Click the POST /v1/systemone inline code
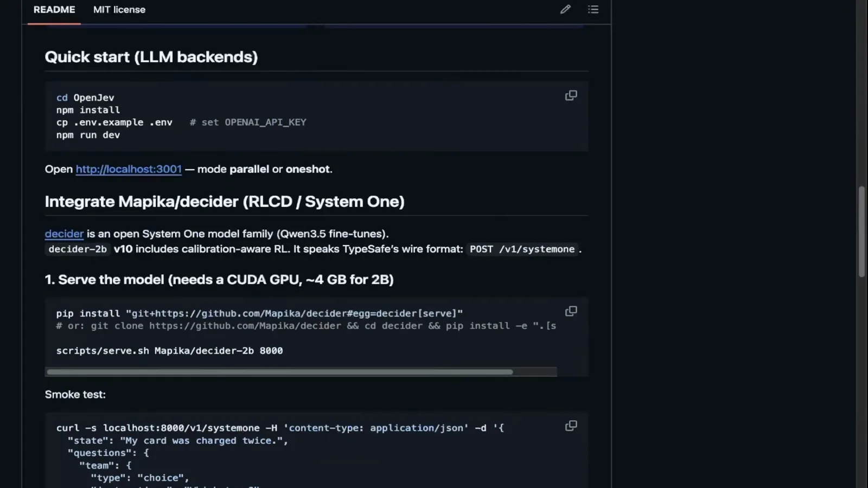This screenshot has width=868, height=488. point(522,249)
